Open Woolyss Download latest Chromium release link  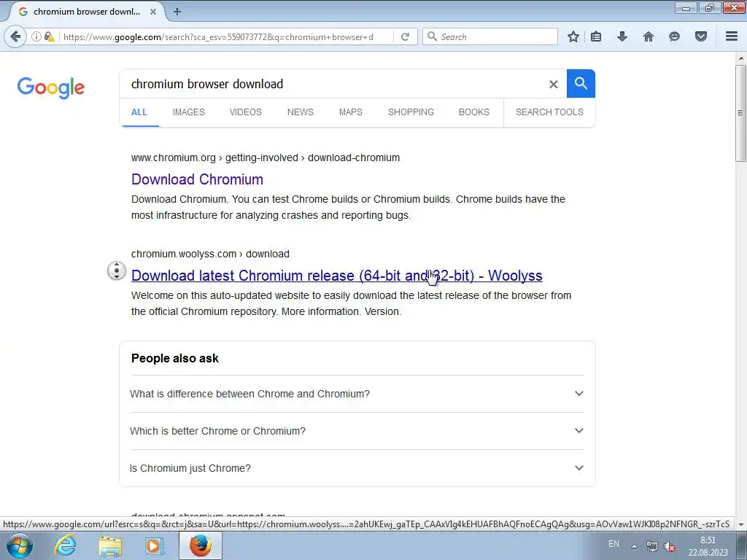coord(337,276)
